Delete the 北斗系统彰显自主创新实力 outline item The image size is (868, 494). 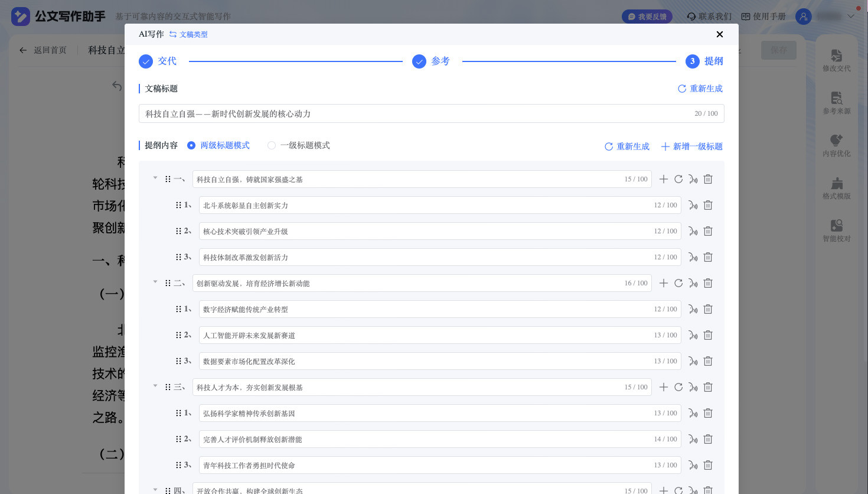708,205
